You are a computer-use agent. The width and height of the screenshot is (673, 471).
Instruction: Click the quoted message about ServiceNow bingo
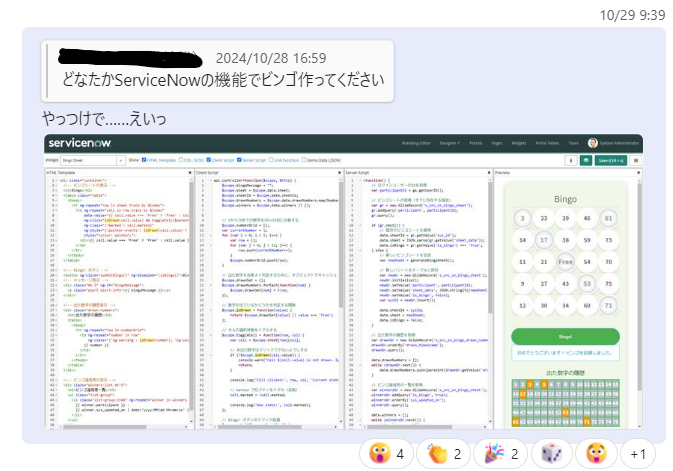(x=218, y=71)
